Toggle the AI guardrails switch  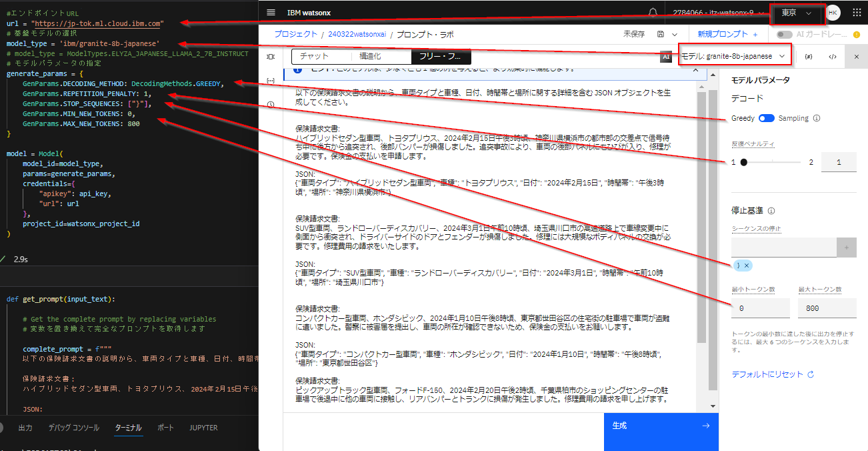click(785, 34)
